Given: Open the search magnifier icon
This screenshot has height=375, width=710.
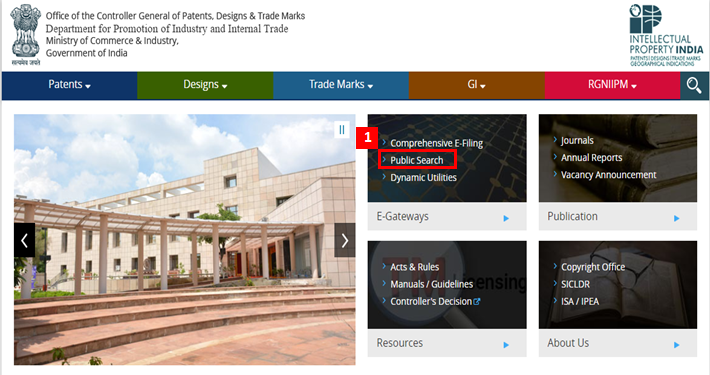Looking at the screenshot, I should pyautogui.click(x=694, y=85).
